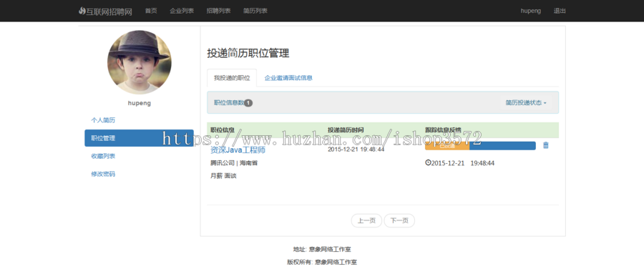Click the 上一页 pagination button
The image size is (644, 274).
[366, 220]
